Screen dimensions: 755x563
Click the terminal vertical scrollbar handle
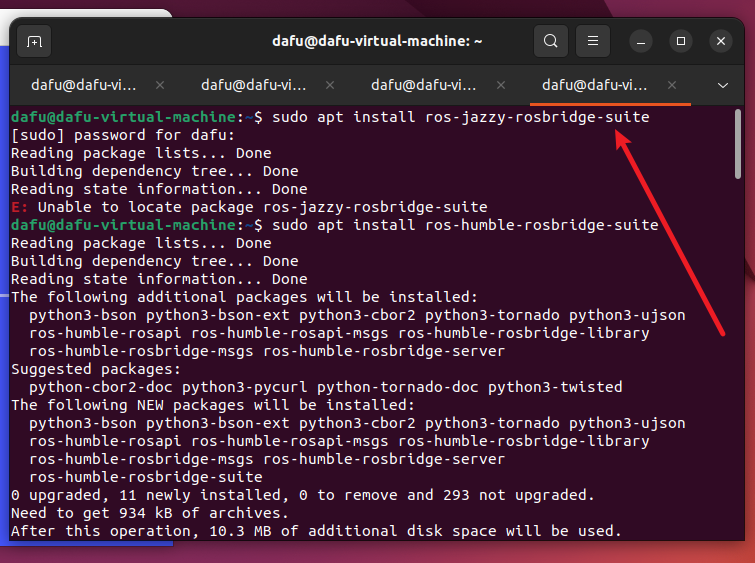pos(738,144)
